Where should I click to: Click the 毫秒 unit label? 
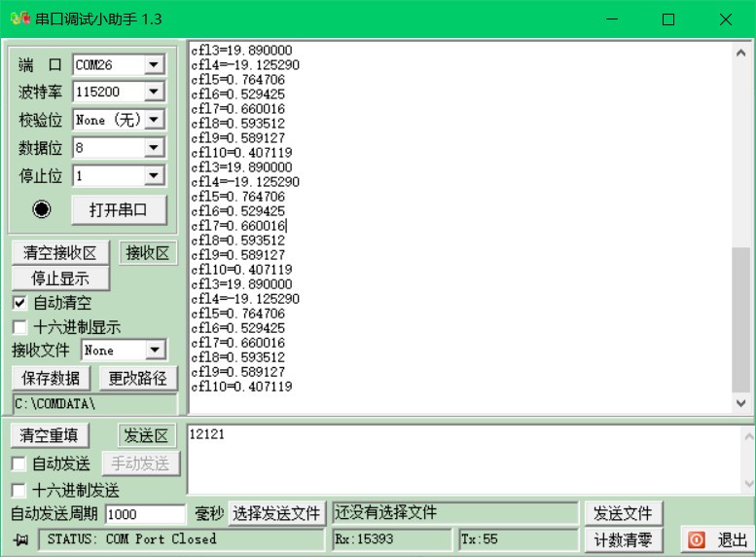(x=209, y=513)
